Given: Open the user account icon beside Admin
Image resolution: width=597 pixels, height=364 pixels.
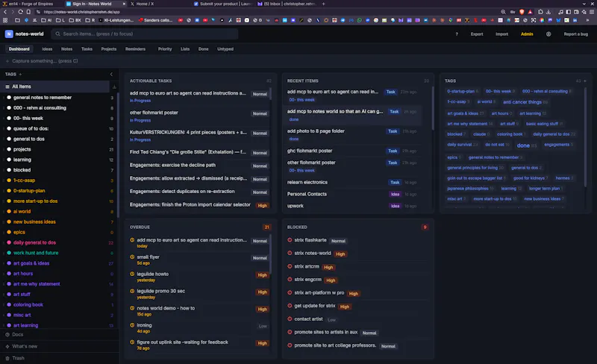Looking at the screenshot, I should (x=548, y=34).
